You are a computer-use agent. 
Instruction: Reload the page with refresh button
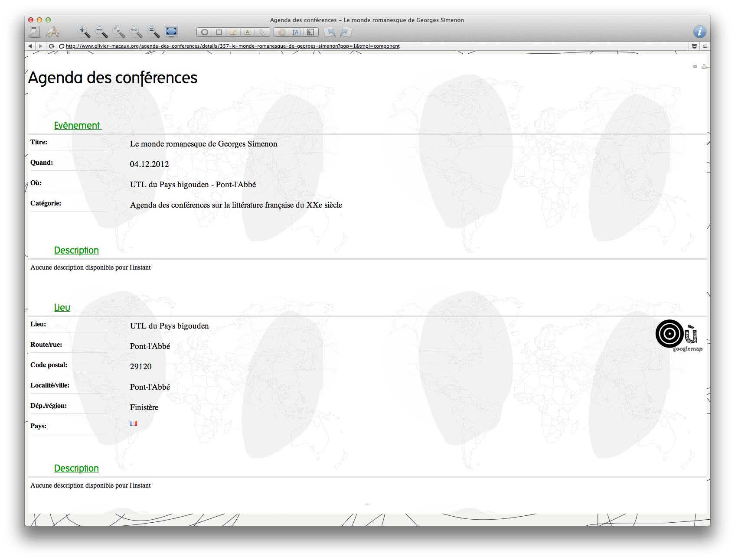point(52,46)
